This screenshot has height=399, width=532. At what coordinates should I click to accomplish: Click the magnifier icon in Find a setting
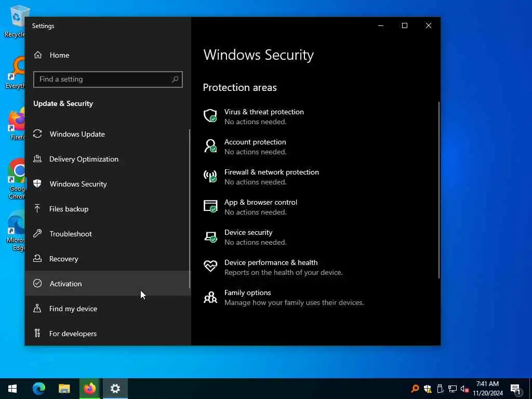[x=175, y=79]
